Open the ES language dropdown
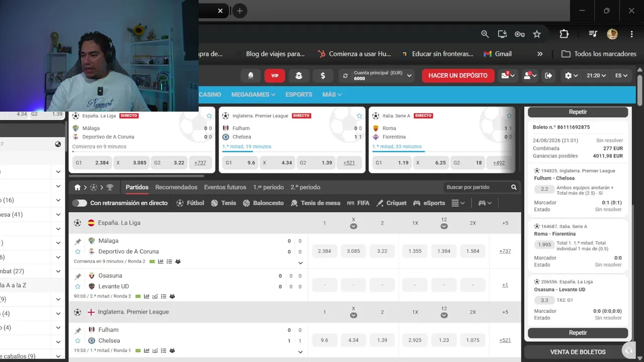 (x=621, y=75)
